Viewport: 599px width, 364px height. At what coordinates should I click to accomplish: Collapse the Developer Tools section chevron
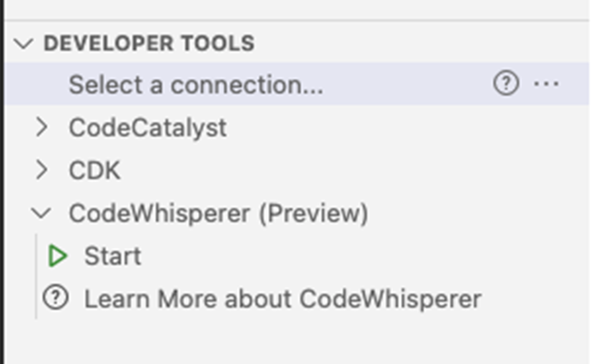pyautogui.click(x=24, y=44)
